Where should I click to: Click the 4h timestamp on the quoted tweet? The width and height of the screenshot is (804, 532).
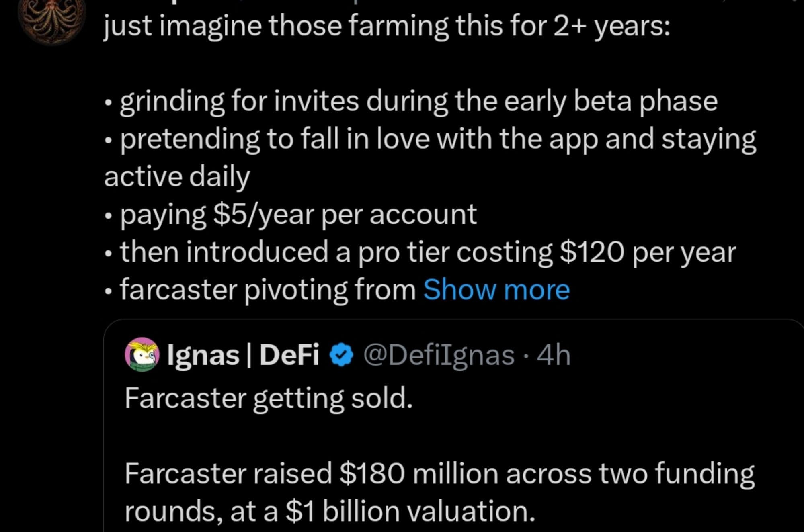(x=554, y=355)
